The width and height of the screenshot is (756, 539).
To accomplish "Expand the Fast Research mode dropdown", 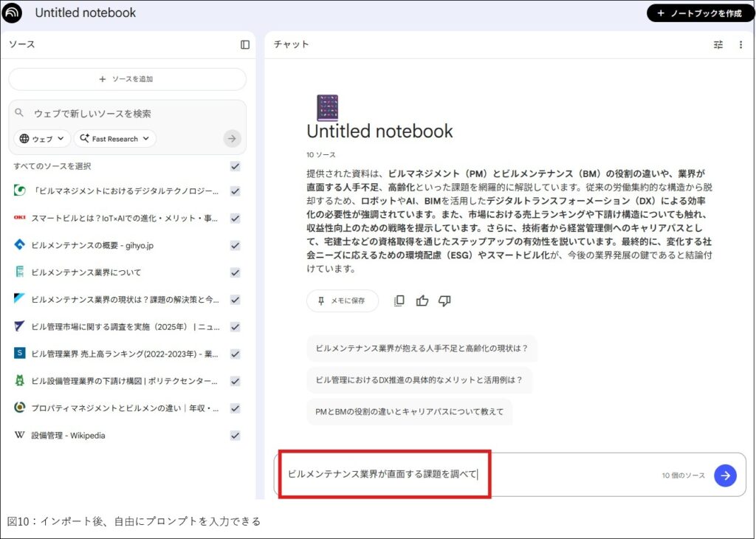I will coord(114,139).
